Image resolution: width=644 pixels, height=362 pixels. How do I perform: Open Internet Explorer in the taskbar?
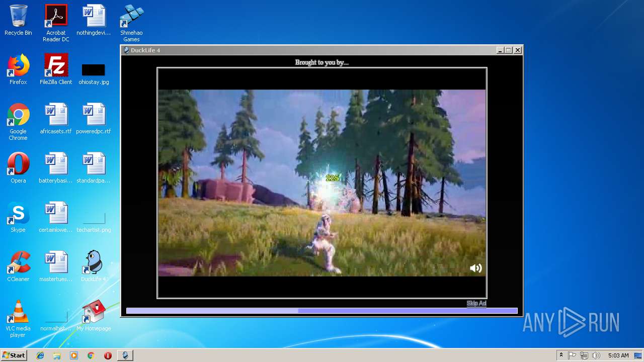(x=40, y=355)
